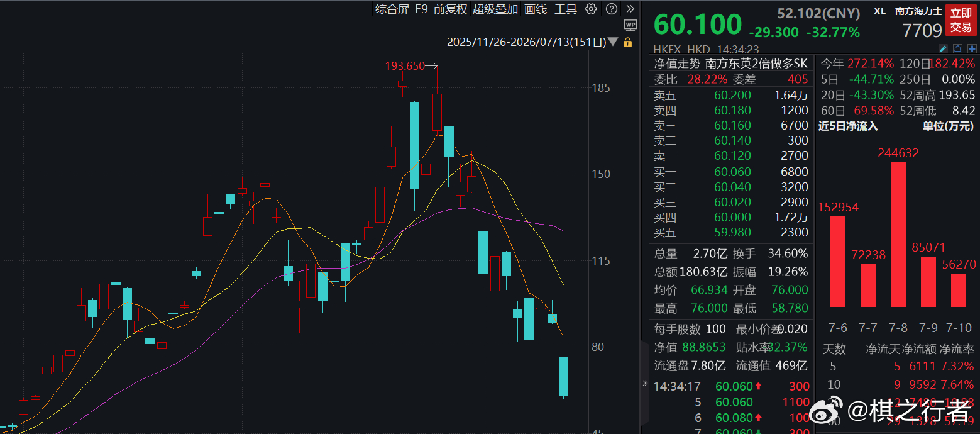Open the 前复权 adjustment option
The width and height of the screenshot is (980, 434).
tap(450, 9)
